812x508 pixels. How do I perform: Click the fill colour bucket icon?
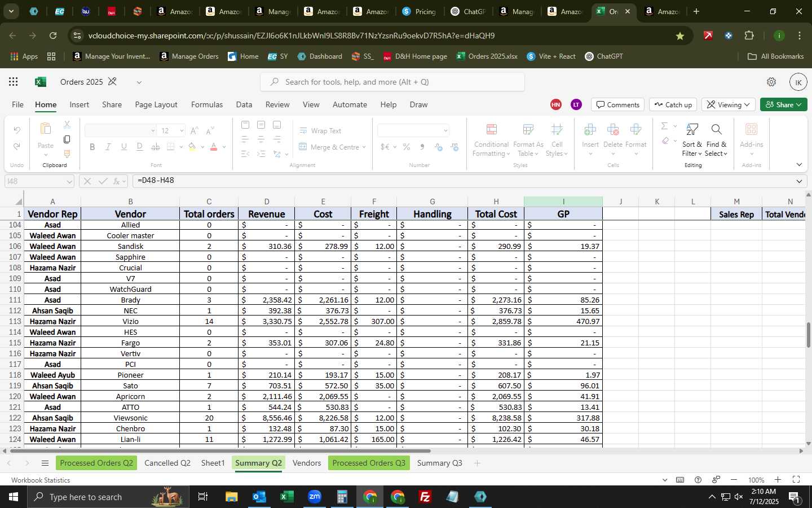coord(192,147)
